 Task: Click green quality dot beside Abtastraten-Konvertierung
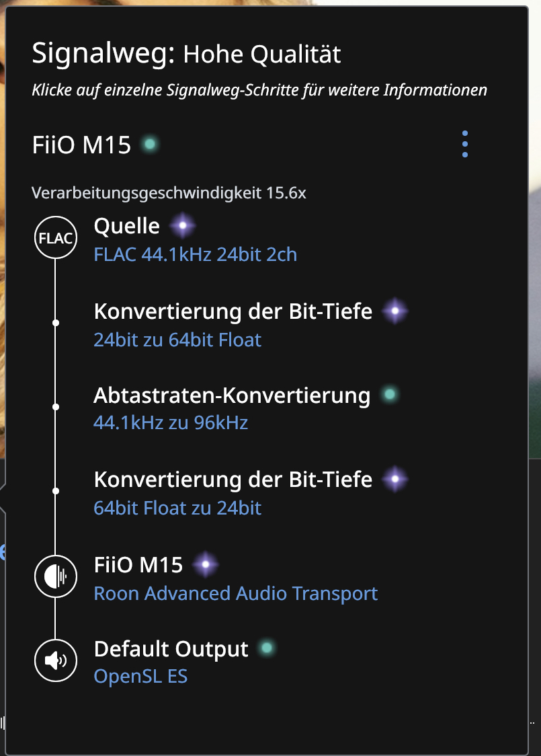pyautogui.click(x=390, y=394)
